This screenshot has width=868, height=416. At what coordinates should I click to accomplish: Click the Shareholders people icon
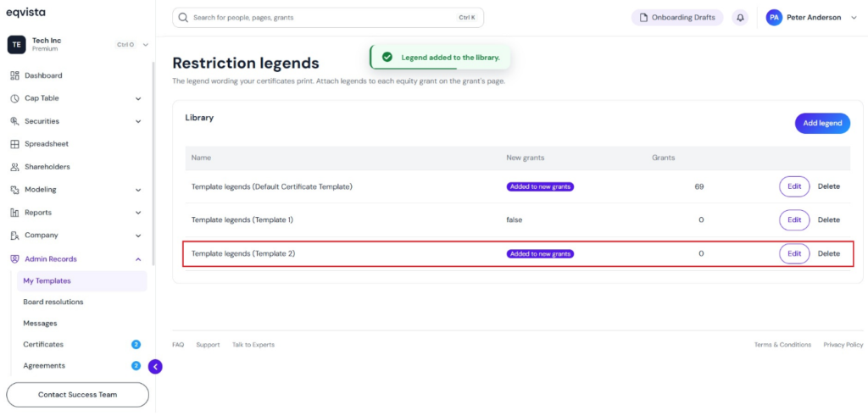[15, 167]
